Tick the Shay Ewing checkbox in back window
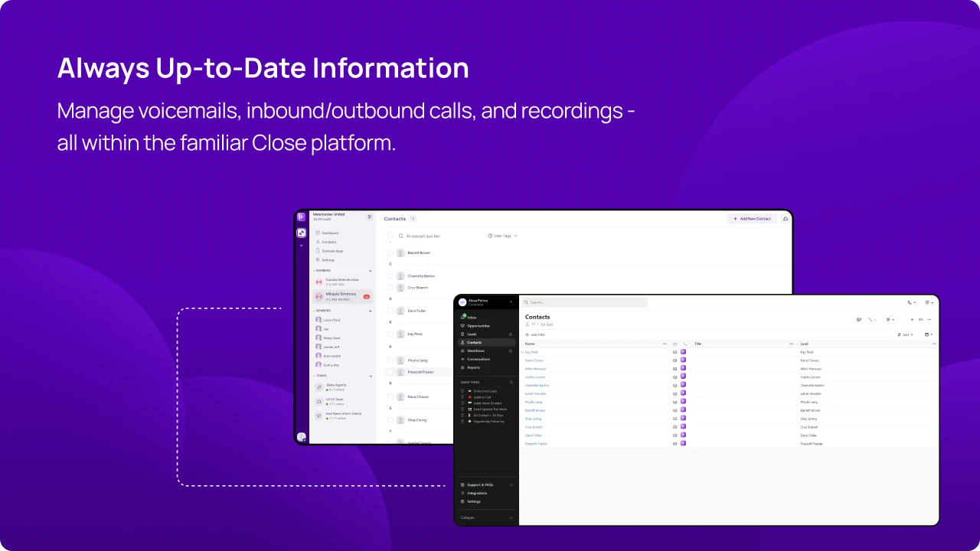Screen dimensions: 980x551 (x=390, y=419)
